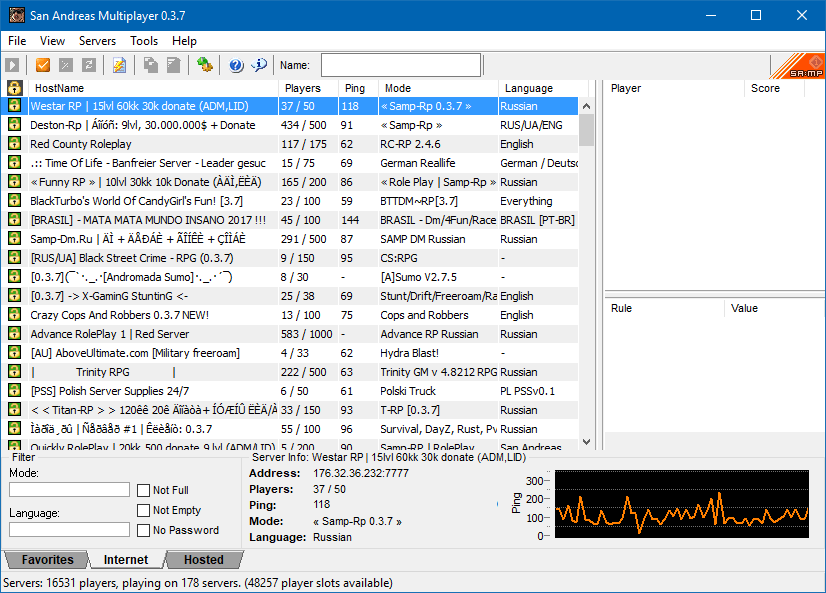
Task: Enable the Not Full filter checkbox
Action: 143,490
